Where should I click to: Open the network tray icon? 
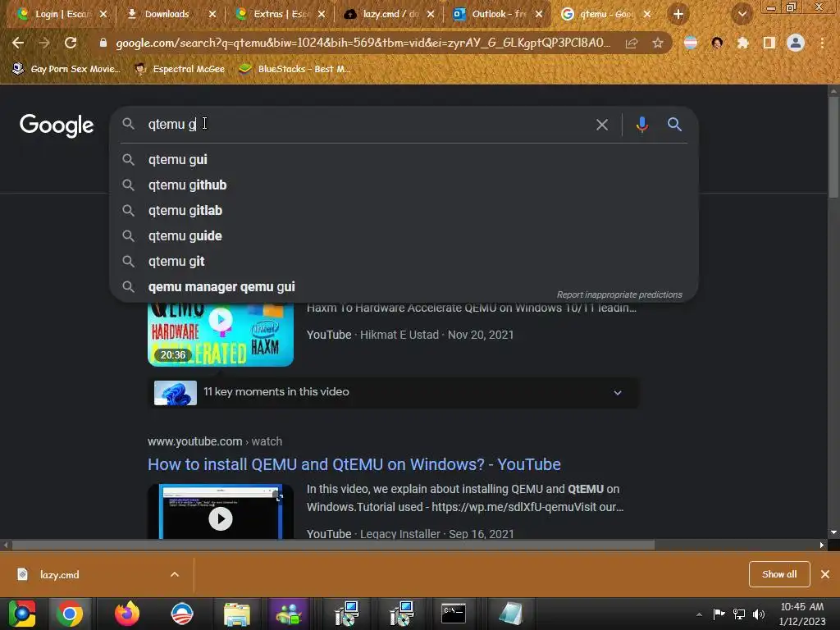[739, 614]
